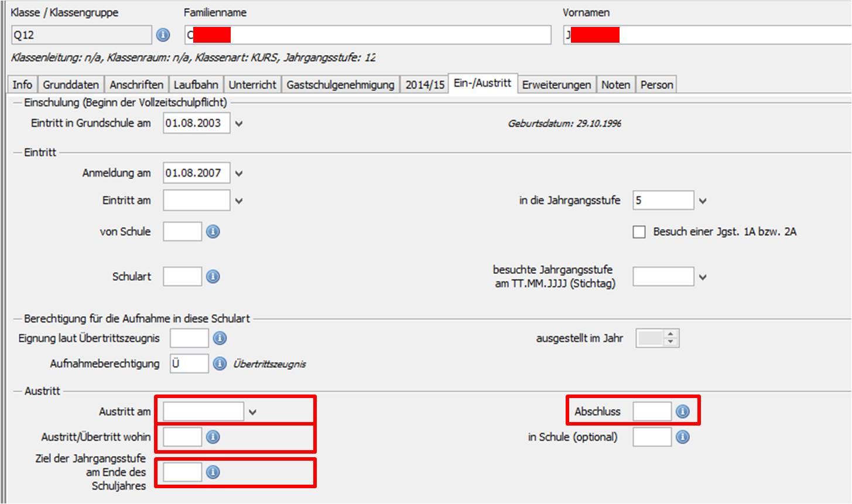This screenshot has height=504, width=852.
Task: Click info icon beside Aufnahmeberechtigung field
Action: (x=220, y=364)
